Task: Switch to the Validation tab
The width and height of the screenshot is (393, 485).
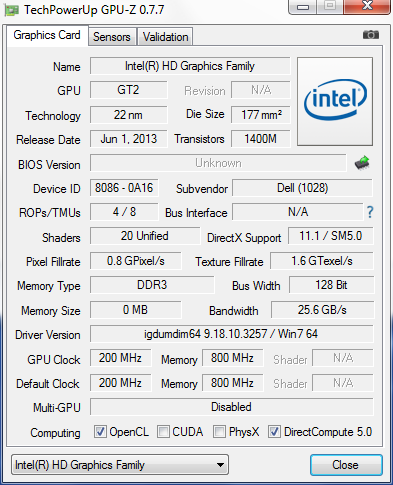Action: click(x=165, y=37)
